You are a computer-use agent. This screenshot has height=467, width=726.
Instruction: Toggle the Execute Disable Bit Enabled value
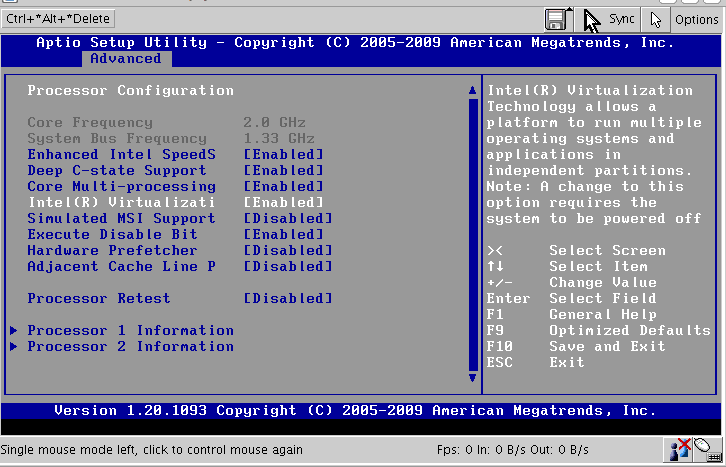click(x=283, y=234)
